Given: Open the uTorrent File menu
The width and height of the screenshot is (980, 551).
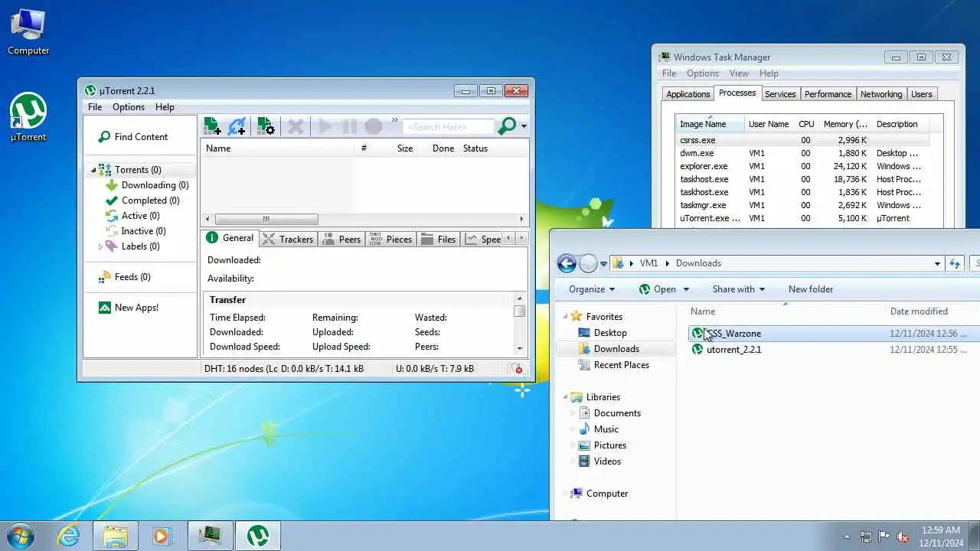Looking at the screenshot, I should point(95,107).
